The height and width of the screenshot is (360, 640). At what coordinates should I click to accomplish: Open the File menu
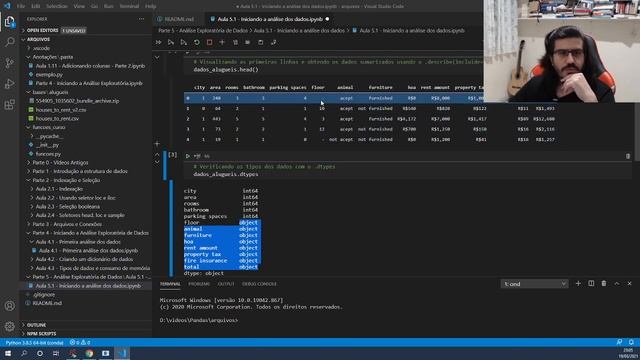coord(21,6)
